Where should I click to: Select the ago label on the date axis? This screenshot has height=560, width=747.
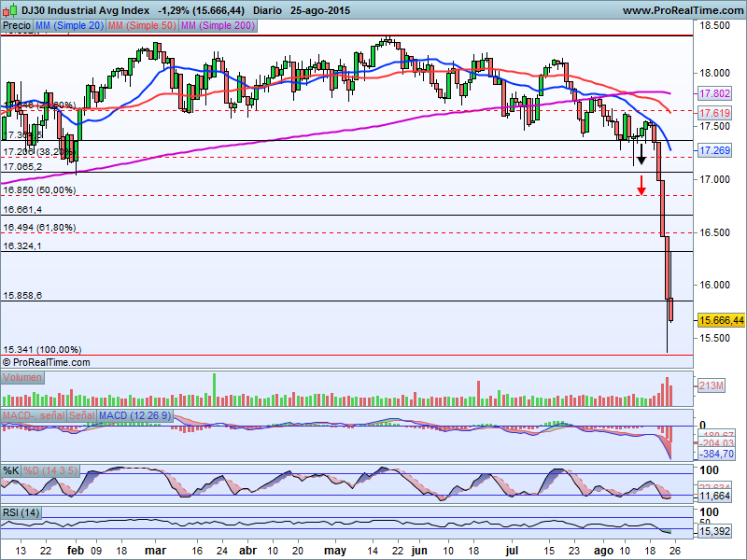click(x=603, y=551)
